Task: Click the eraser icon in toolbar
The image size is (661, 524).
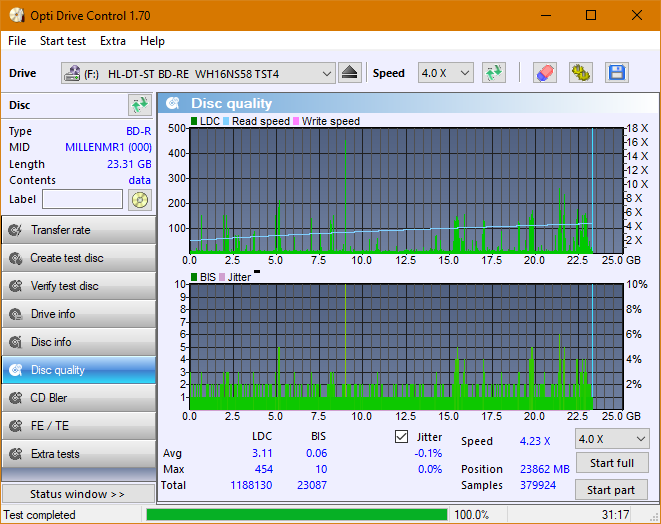Action: point(545,73)
